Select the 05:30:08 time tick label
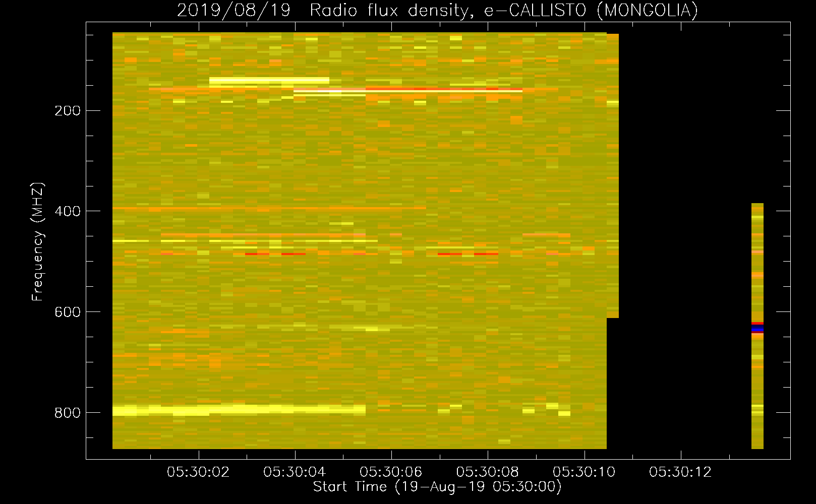 coord(487,472)
